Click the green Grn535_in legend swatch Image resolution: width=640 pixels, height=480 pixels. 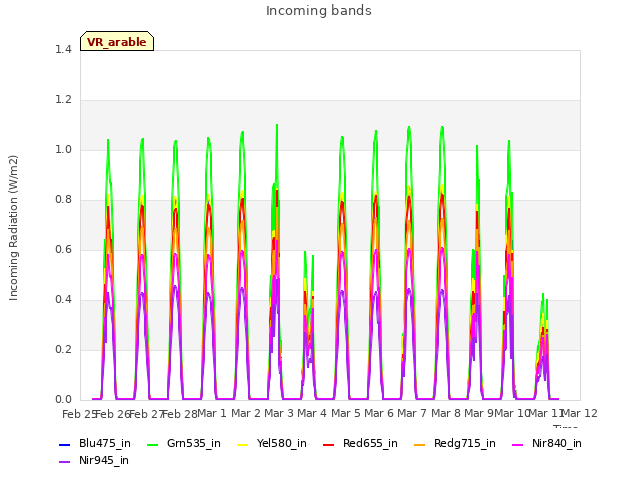(153, 444)
